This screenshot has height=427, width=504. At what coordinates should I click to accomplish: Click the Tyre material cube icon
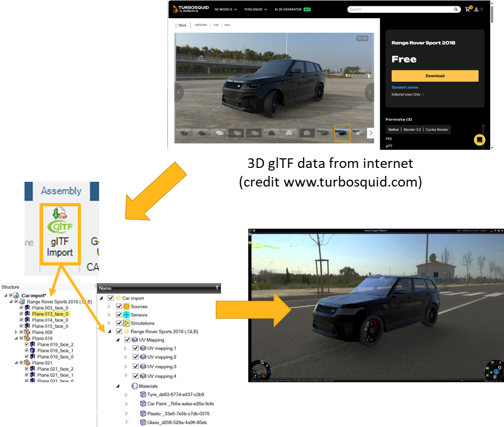tap(143, 394)
